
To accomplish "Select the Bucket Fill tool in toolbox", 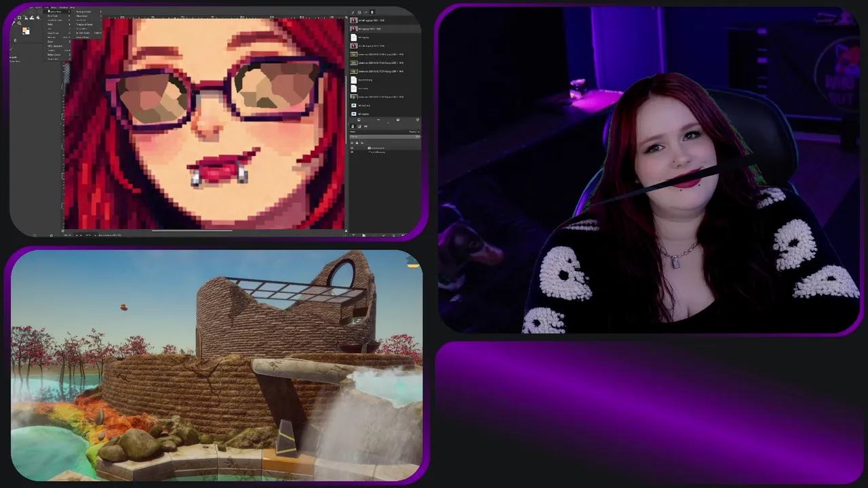I will [x=38, y=18].
